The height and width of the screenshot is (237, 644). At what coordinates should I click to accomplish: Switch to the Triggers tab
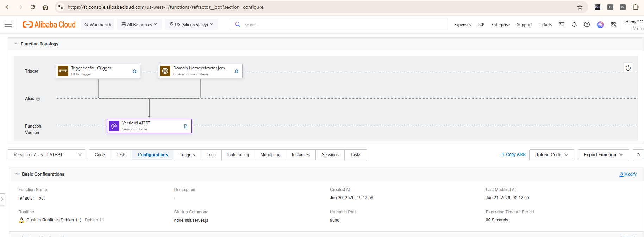187,155
